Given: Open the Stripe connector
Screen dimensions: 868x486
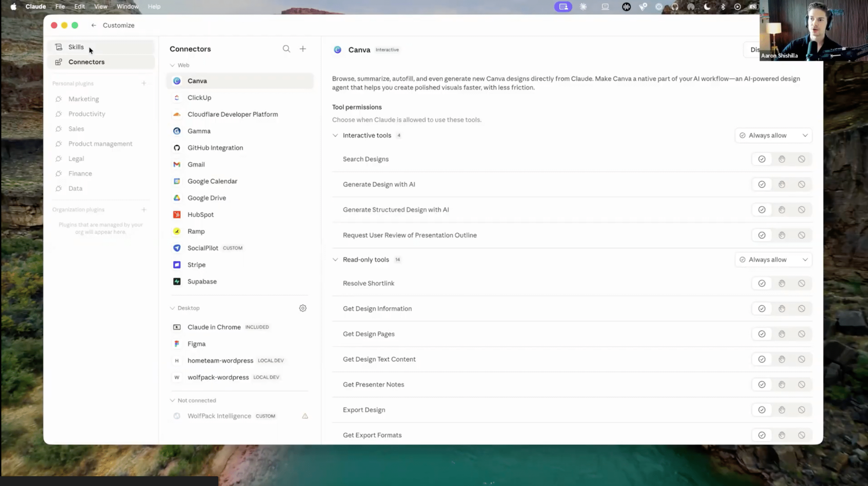Looking at the screenshot, I should tap(240, 265).
